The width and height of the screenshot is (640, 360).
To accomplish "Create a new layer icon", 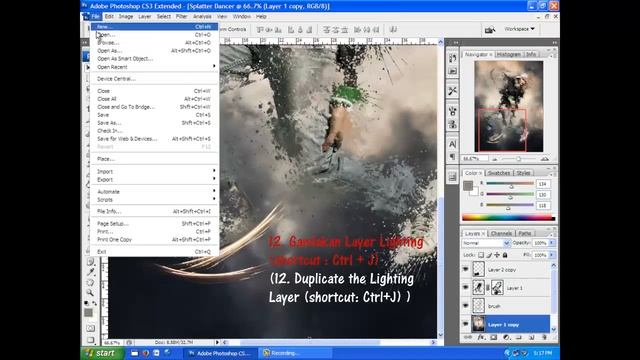I will coord(531,338).
